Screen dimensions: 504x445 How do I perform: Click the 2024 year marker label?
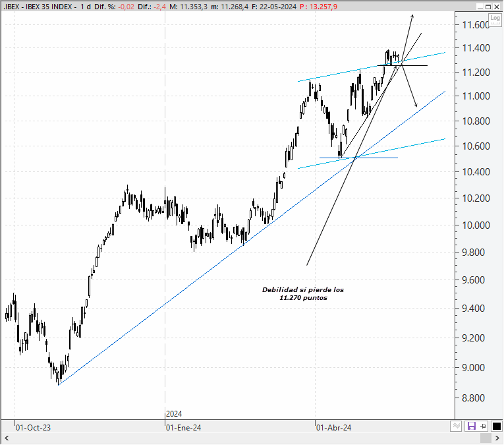(174, 414)
